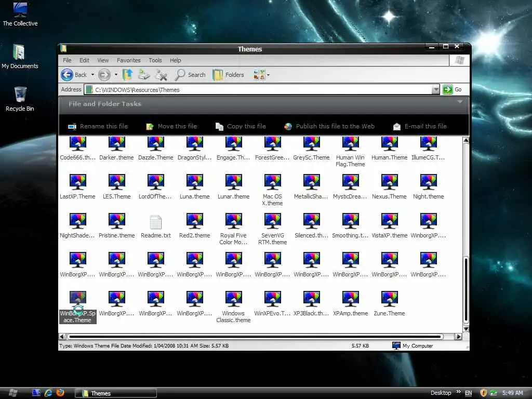Open the File menu
This screenshot has width=532, height=399.
(67, 60)
